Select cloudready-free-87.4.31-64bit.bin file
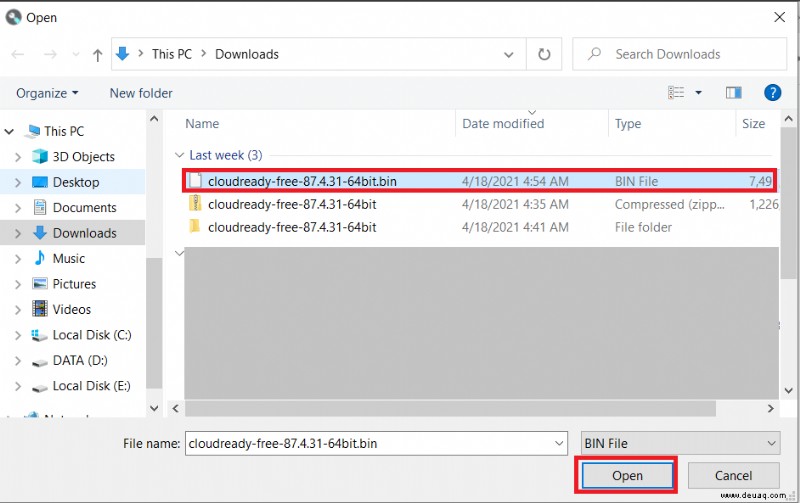This screenshot has width=800, height=503. 480,181
